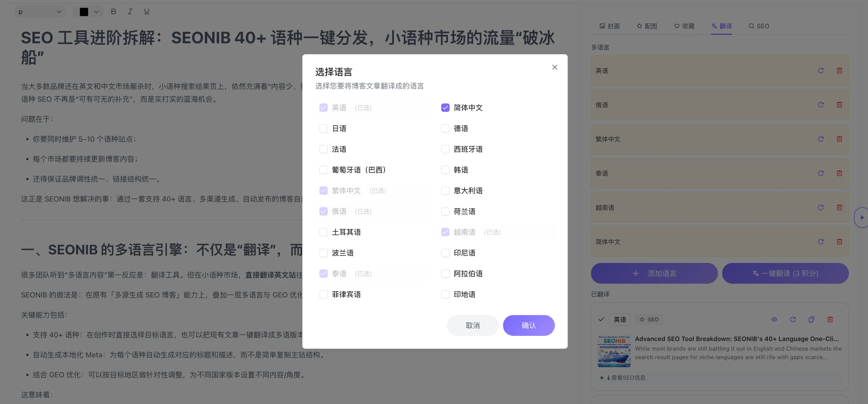The height and width of the screenshot is (404, 868).
Task: Open the Advanced SEO Tool Breakdown article title
Action: click(737, 339)
